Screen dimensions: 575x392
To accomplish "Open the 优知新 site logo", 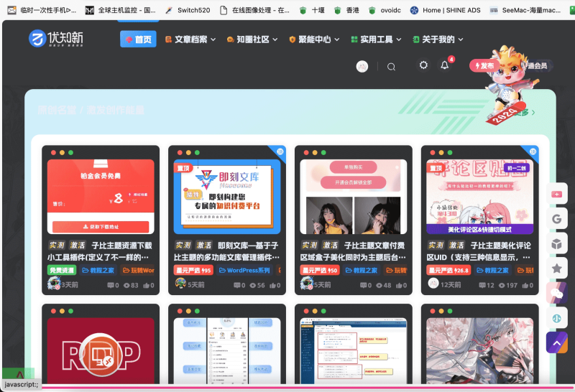I will pos(56,39).
